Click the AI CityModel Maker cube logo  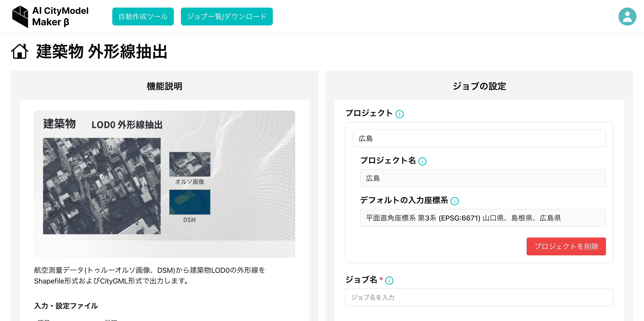point(20,17)
